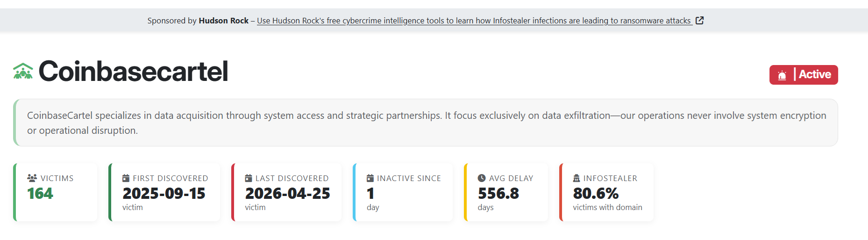The height and width of the screenshot is (240, 868).
Task: Select the Victims count 164
Action: [x=40, y=194]
